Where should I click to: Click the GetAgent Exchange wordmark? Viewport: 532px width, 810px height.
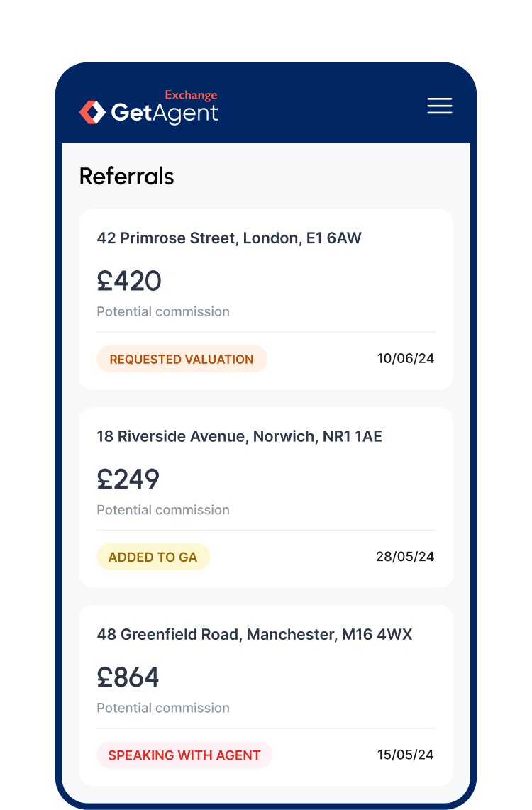coord(165,113)
